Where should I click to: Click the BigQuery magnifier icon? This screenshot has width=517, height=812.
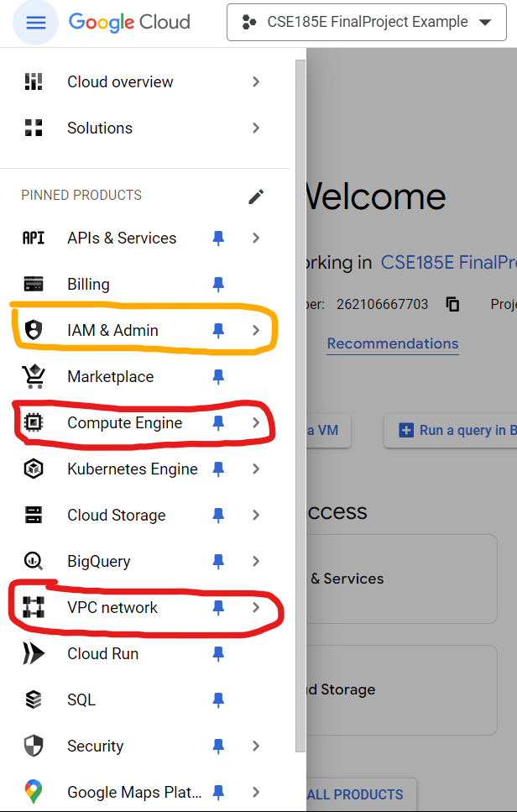[x=34, y=562]
